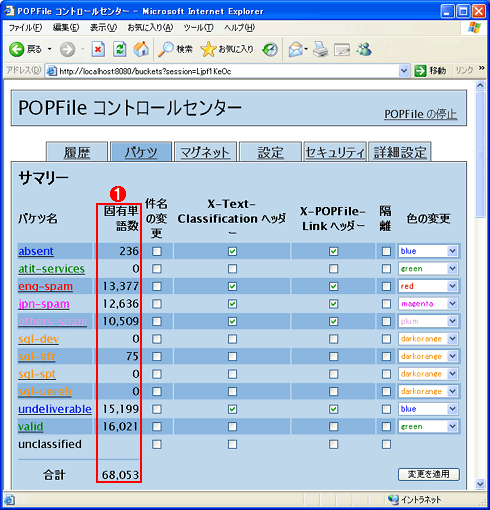The height and width of the screenshot is (510, 490).
Task: Enable quarantine for others-spam bucket
Action: pyautogui.click(x=386, y=321)
